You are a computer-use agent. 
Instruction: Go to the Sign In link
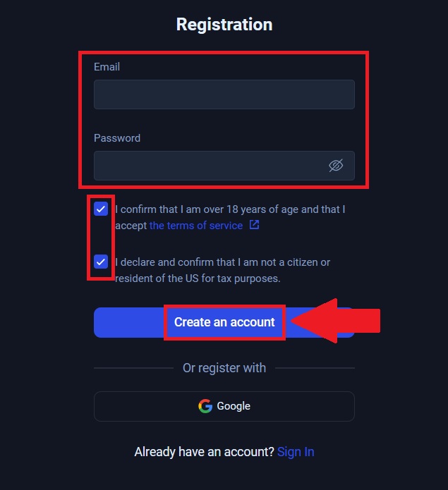[x=296, y=452]
